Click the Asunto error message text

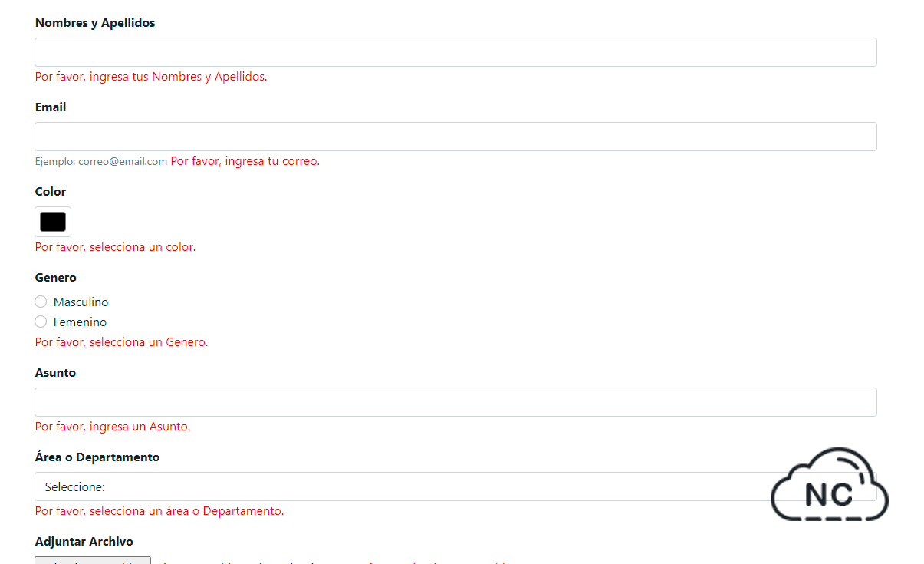112,426
